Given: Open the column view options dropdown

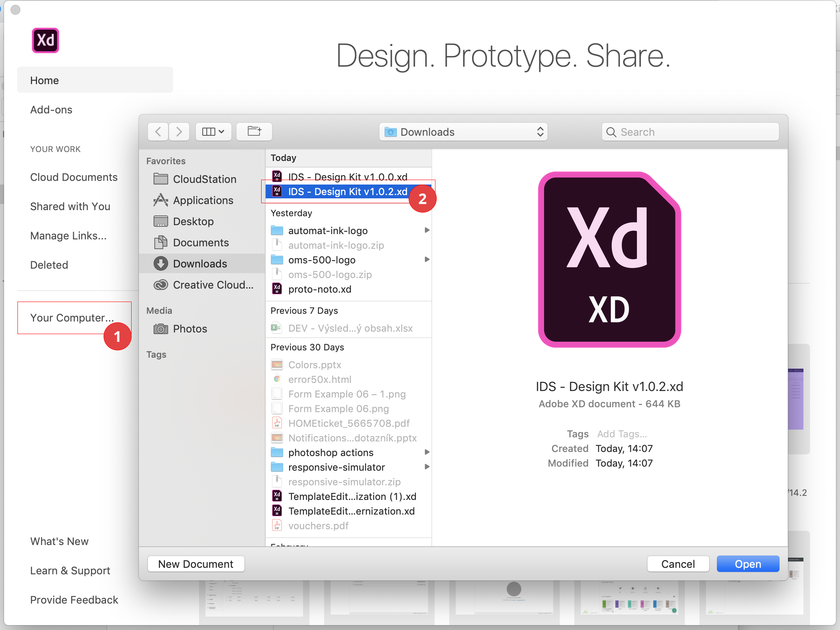Looking at the screenshot, I should click(214, 132).
